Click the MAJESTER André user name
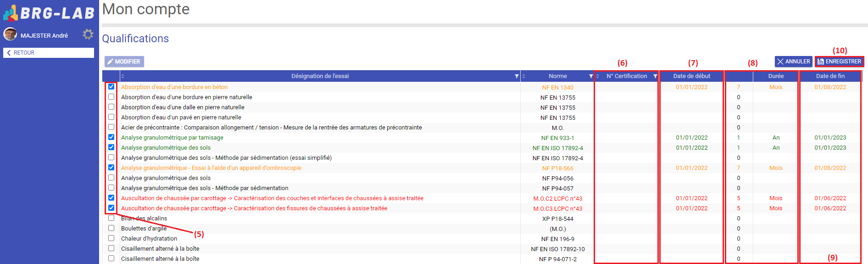 click(44, 36)
